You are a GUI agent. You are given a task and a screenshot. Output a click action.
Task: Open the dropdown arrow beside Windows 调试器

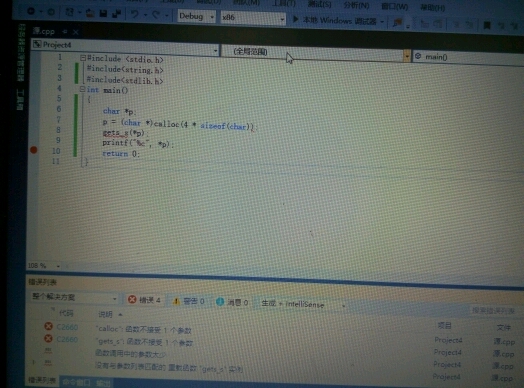(382, 22)
